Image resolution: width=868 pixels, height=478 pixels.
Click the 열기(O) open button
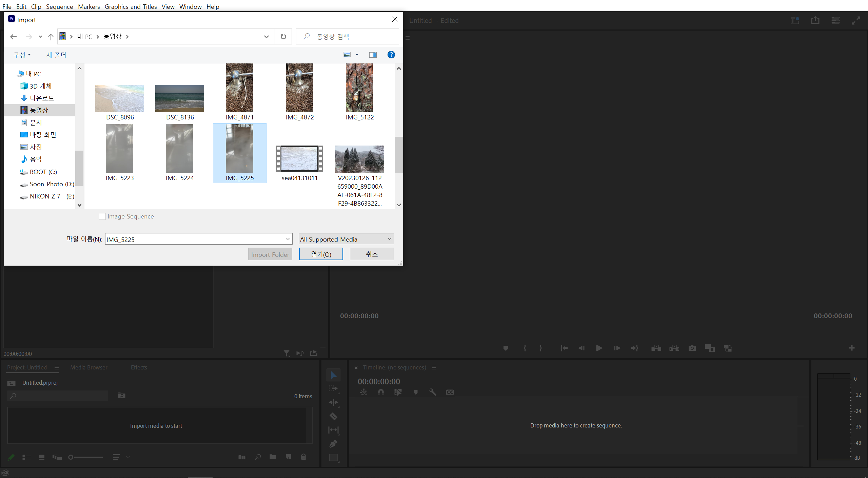tap(321, 254)
